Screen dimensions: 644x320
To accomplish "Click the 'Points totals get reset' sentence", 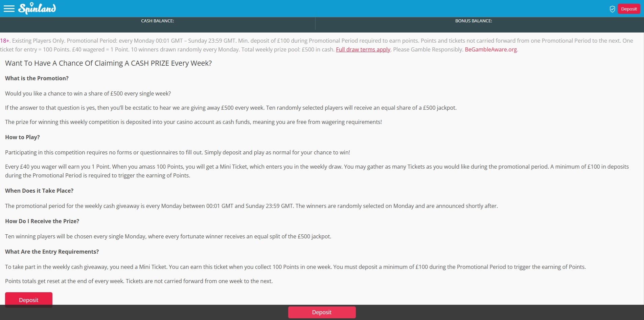I will pos(139,281).
